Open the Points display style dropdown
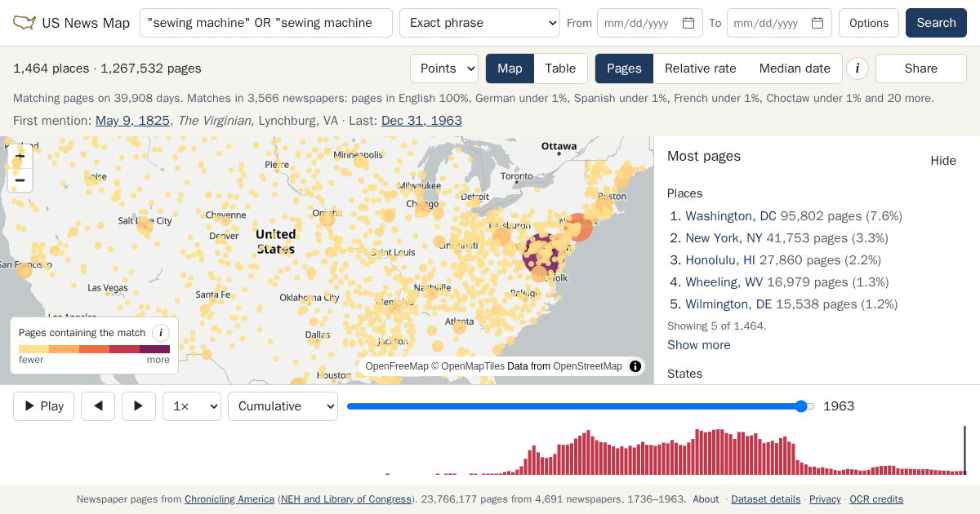 [x=444, y=69]
